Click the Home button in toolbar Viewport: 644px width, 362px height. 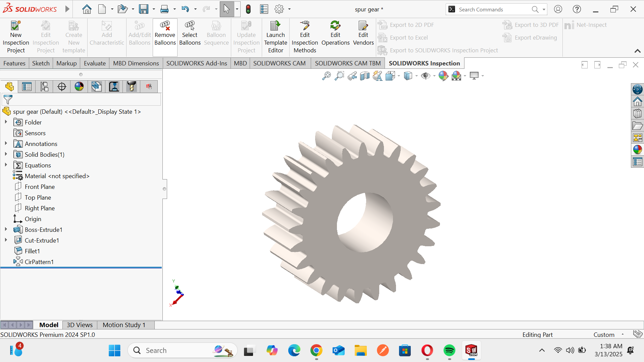click(87, 9)
